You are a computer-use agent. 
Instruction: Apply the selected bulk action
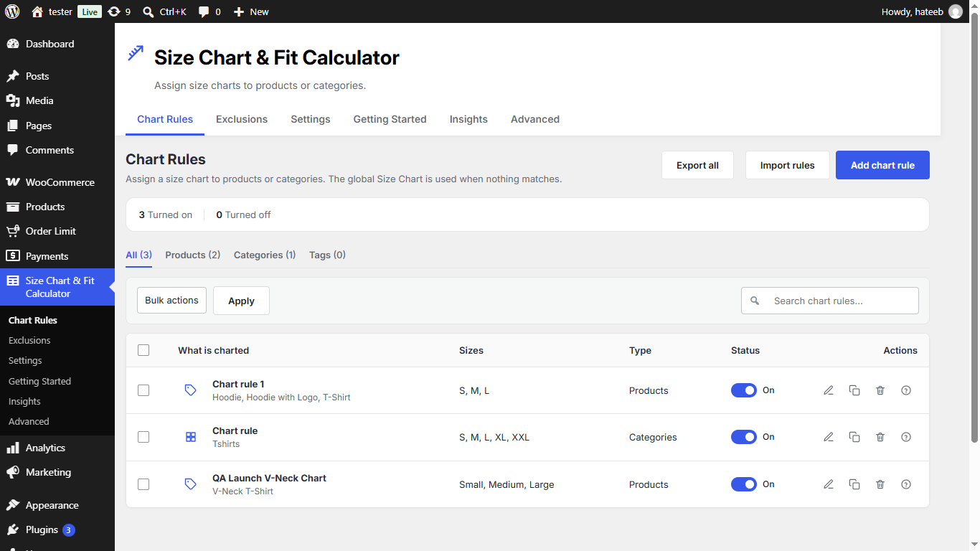click(x=241, y=301)
